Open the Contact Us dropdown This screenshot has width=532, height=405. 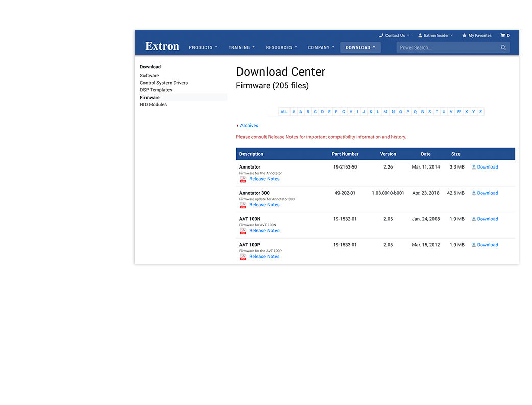coord(394,35)
